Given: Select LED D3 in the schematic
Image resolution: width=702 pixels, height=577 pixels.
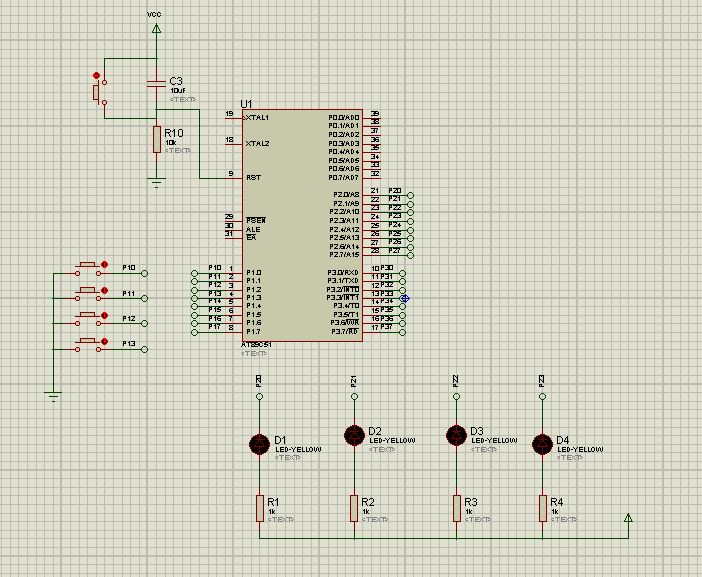Looking at the screenshot, I should point(456,435).
